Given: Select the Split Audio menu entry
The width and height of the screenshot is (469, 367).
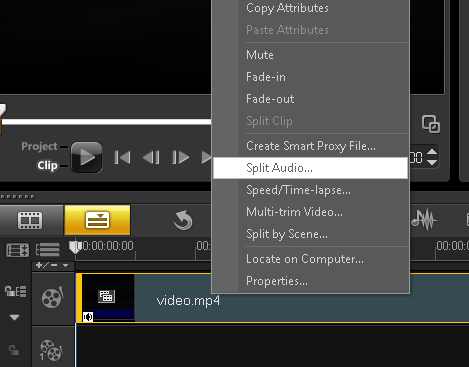Looking at the screenshot, I should click(310, 168).
